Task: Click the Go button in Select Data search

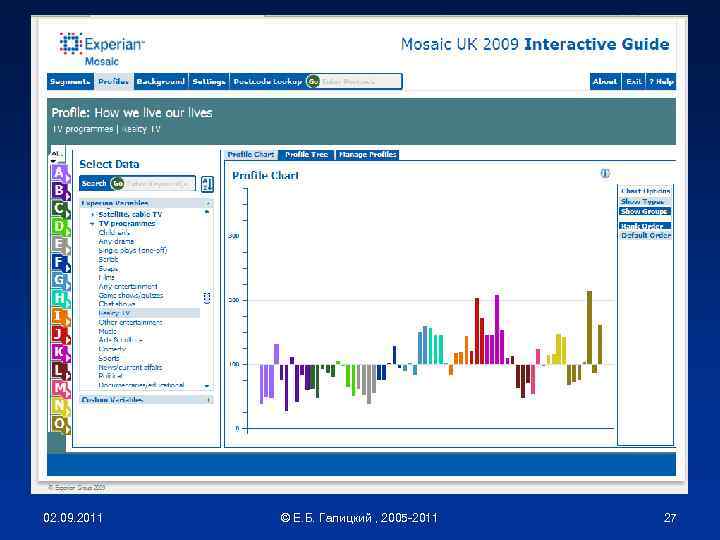Action: click(118, 183)
